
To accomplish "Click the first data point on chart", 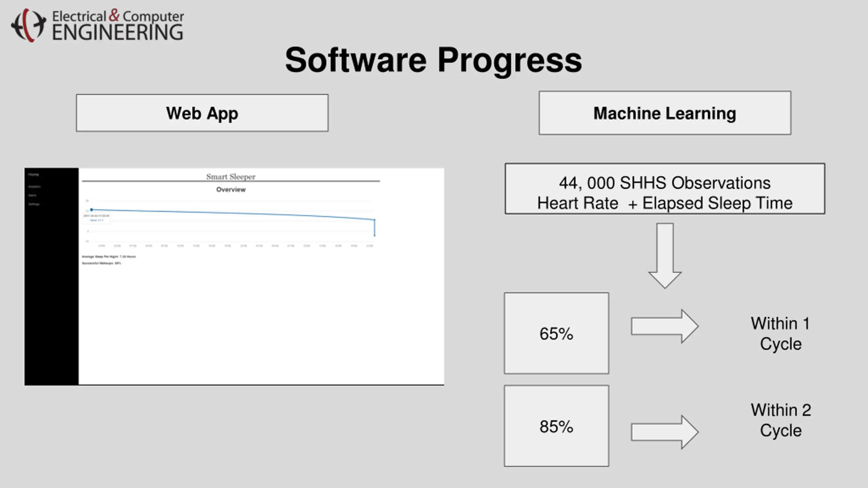I will pyautogui.click(x=92, y=210).
